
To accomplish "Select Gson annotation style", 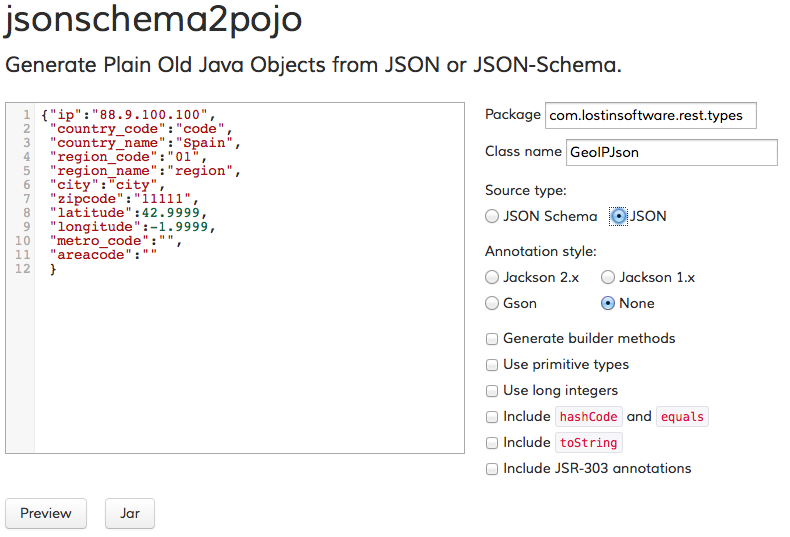I will coord(492,303).
